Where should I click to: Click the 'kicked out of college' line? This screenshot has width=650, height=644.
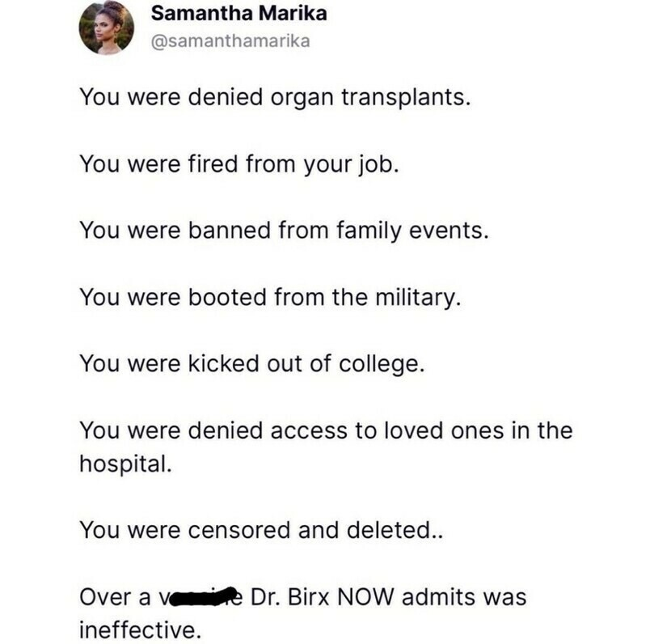click(x=251, y=364)
